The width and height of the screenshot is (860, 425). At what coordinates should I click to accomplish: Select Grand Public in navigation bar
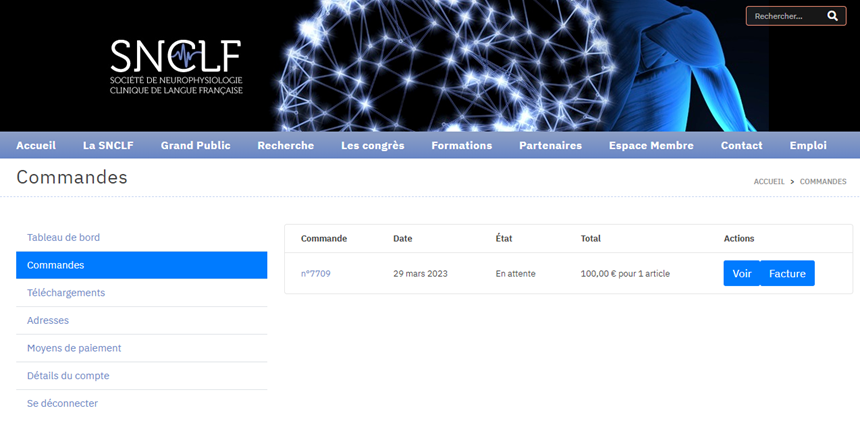click(x=195, y=145)
